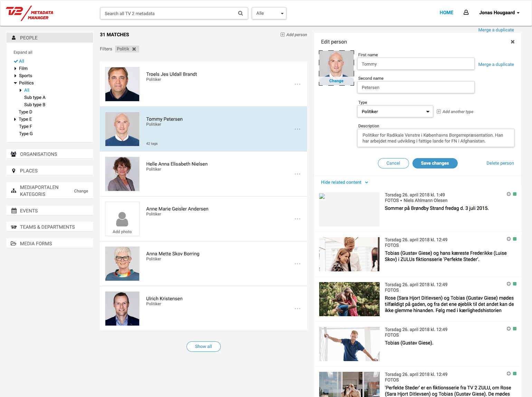Click the Add person plus icon

283,35
